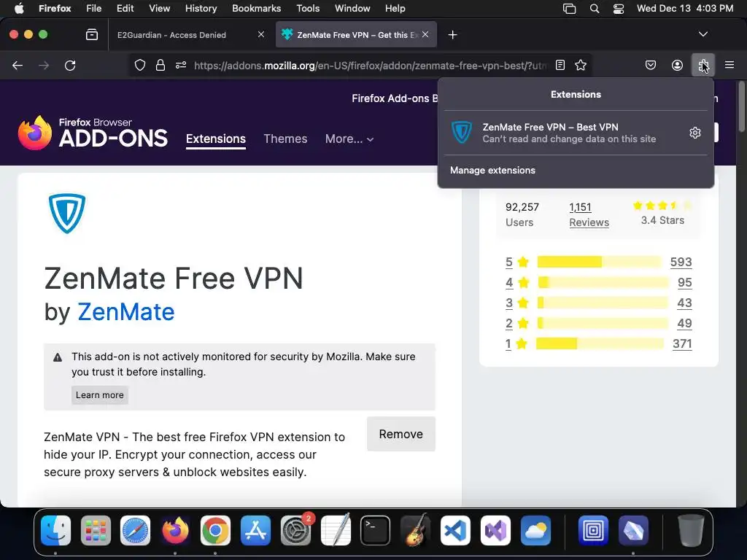Open the 371 one-star reviews count
The width and height of the screenshot is (747, 560).
coord(682,343)
